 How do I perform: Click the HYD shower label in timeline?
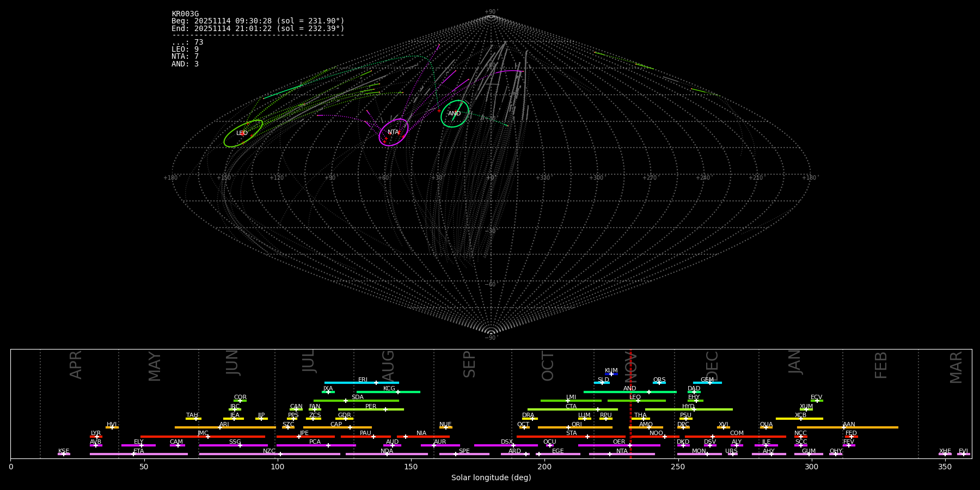tap(688, 407)
